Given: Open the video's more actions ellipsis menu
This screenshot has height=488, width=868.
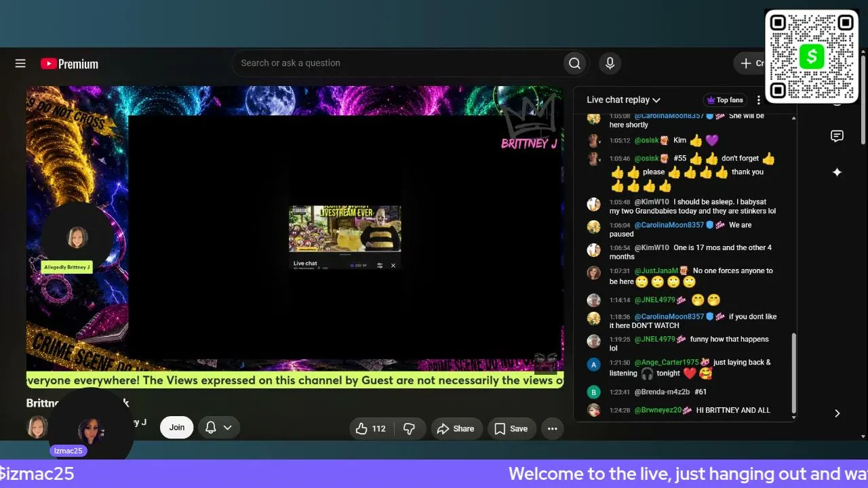Looking at the screenshot, I should pyautogui.click(x=552, y=428).
